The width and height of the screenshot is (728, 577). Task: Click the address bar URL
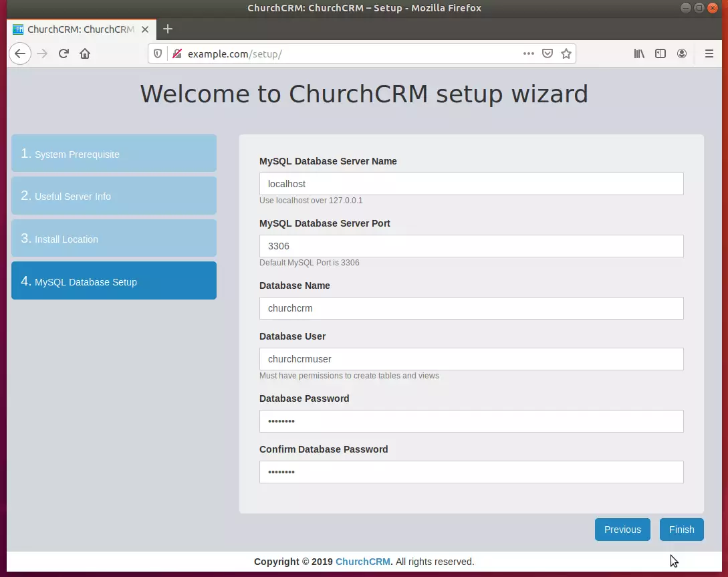[235, 54]
